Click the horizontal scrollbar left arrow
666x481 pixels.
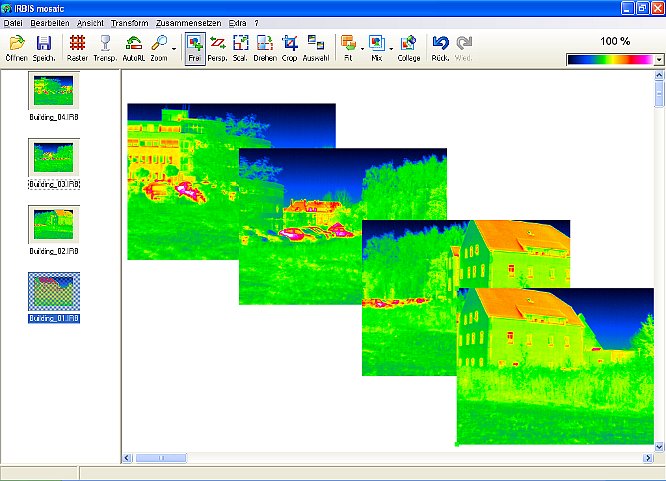[x=127, y=458]
